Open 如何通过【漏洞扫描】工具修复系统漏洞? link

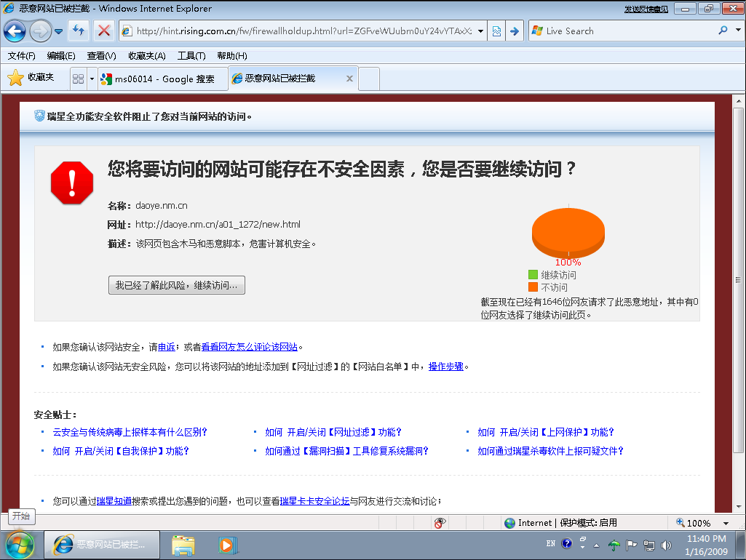[347, 451]
